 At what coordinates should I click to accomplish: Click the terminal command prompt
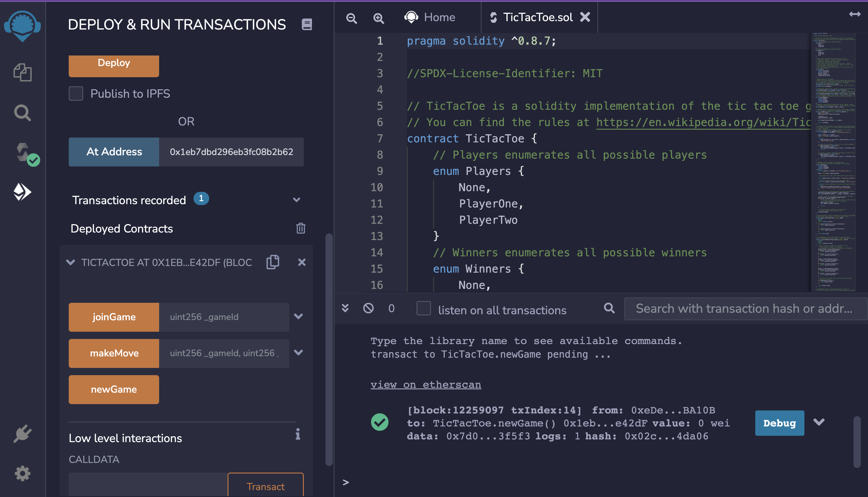(345, 482)
